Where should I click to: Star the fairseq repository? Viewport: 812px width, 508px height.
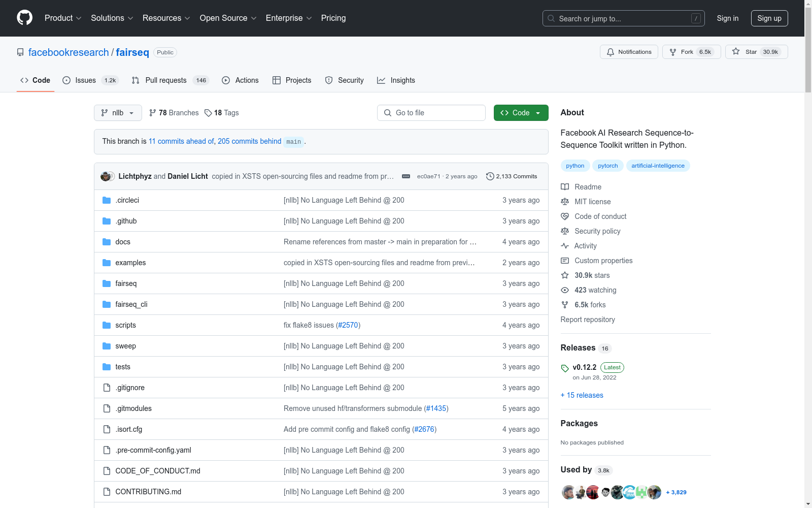coord(756,52)
